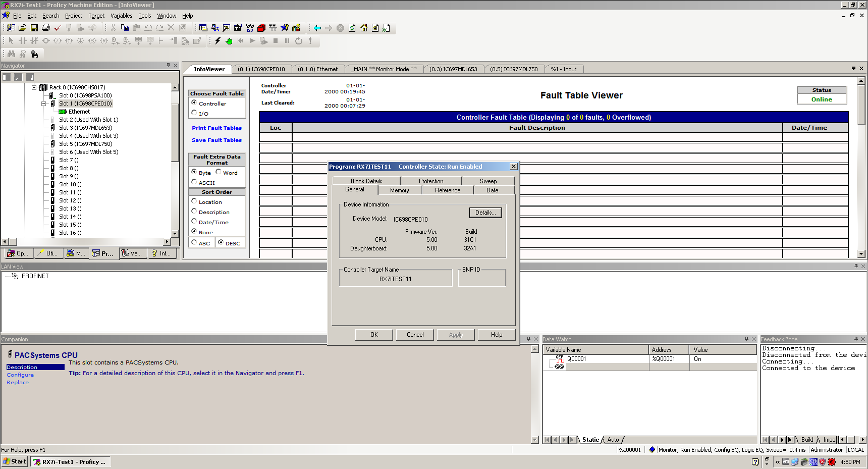Collapse the Rack 0 (IC698CHS017) tree node

pos(34,87)
